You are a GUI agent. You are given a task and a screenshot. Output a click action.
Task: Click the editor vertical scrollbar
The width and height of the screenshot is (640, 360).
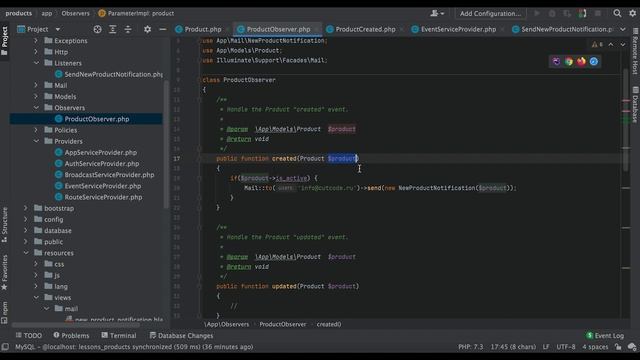626,120
